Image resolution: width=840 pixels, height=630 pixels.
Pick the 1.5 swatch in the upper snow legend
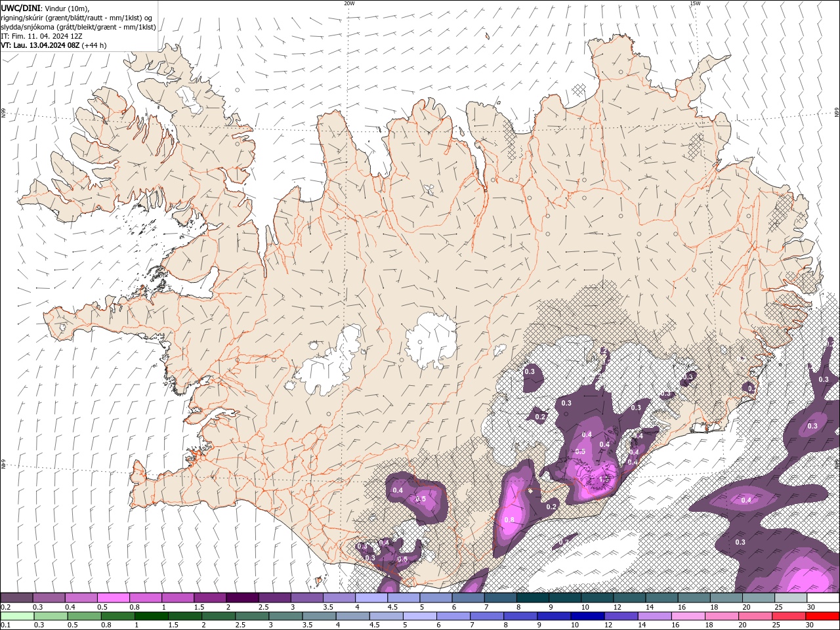pyautogui.click(x=210, y=598)
